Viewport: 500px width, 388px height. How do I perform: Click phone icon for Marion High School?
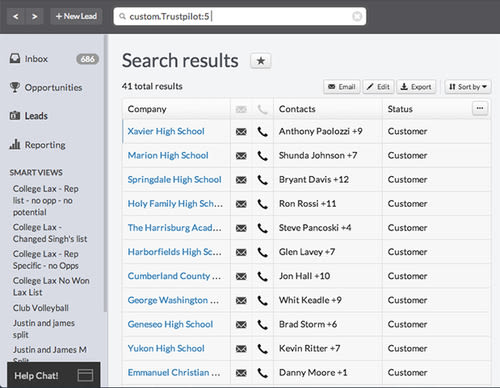[262, 156]
